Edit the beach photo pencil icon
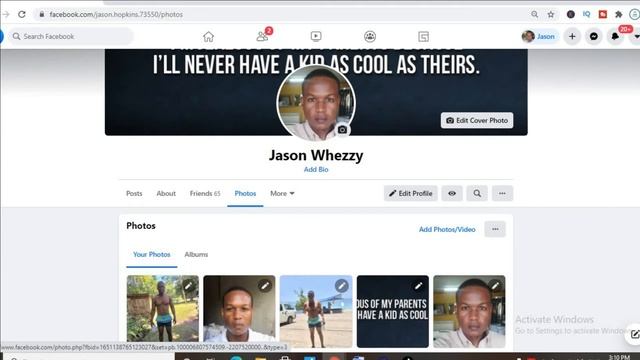 (x=342, y=286)
